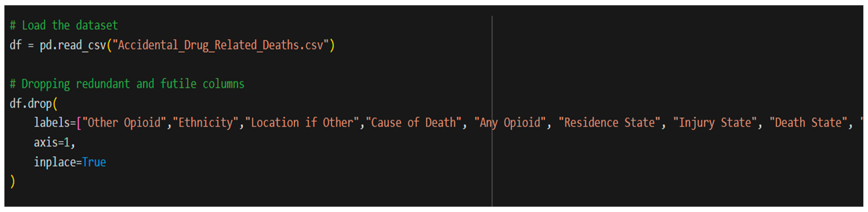Click the closing yellow parenthesis on last line
Screen dimensions: 868x212
click(x=13, y=181)
